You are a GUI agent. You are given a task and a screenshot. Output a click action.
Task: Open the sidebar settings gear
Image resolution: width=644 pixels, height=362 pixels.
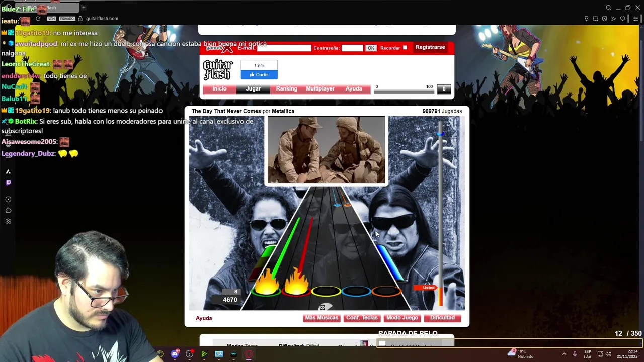click(8, 221)
